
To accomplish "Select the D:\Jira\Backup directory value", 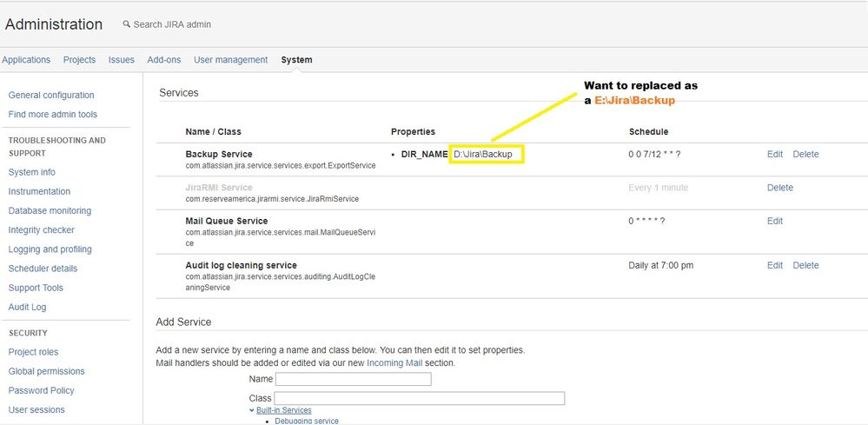I will coord(483,155).
